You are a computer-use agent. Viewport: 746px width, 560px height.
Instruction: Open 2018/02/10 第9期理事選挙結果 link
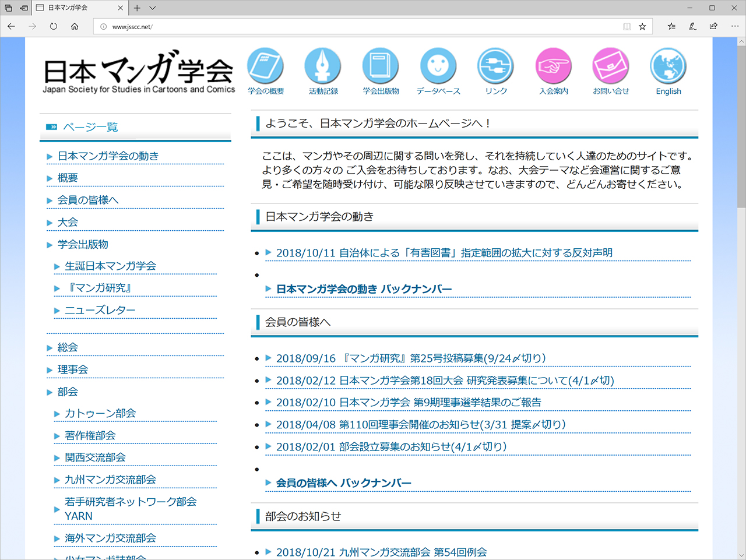pos(409,402)
